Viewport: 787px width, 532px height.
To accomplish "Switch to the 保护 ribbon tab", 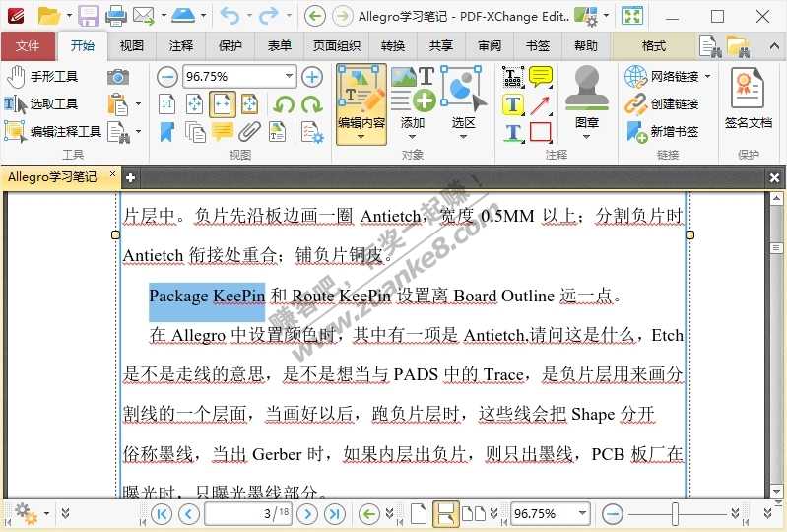I will [x=230, y=46].
